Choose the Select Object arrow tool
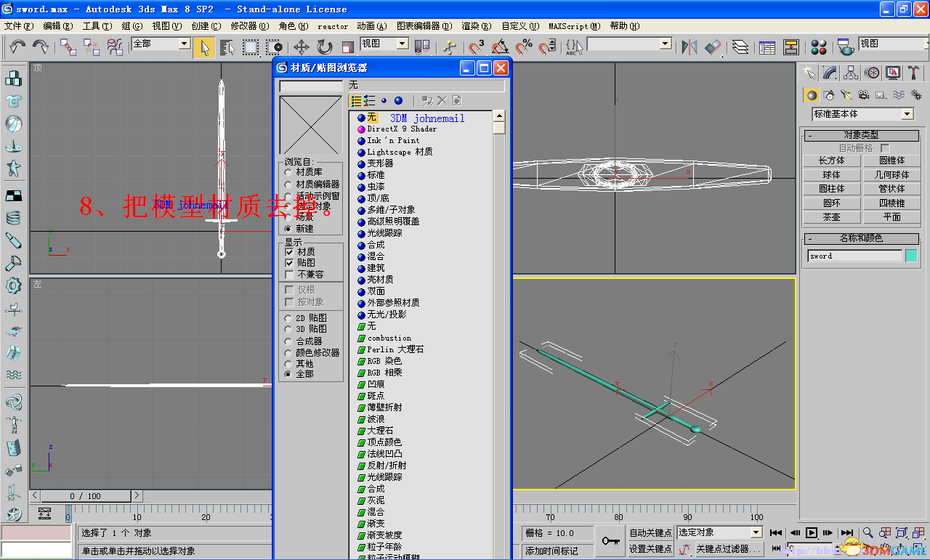930x560 pixels. click(204, 47)
